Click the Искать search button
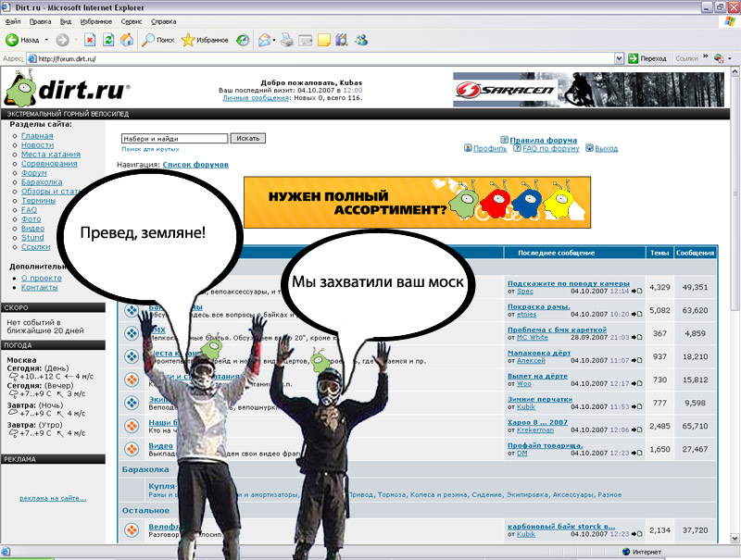The height and width of the screenshot is (560, 741). pos(247,138)
